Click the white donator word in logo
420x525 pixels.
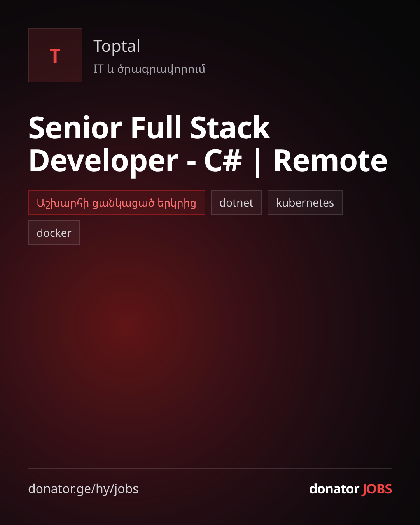click(x=334, y=489)
